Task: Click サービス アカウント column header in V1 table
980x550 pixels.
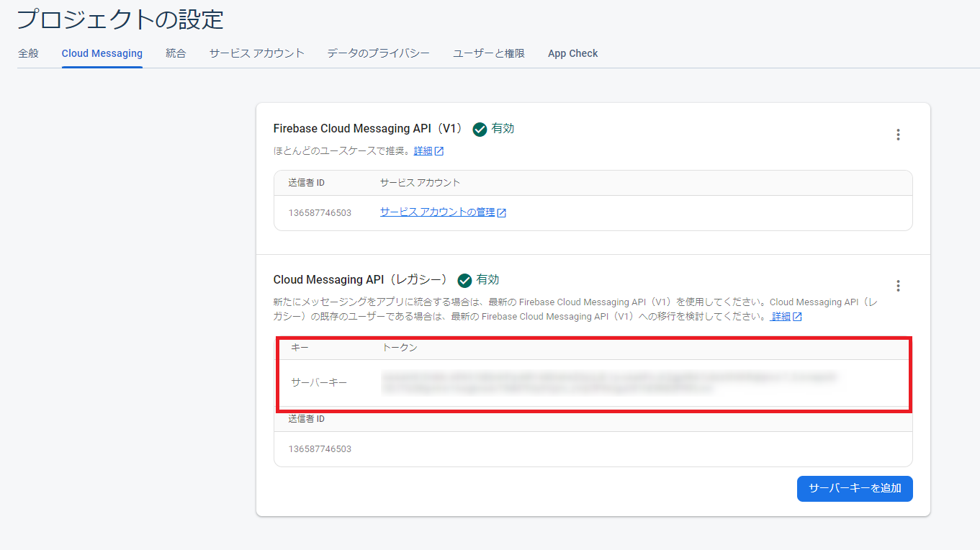Action: (x=420, y=183)
